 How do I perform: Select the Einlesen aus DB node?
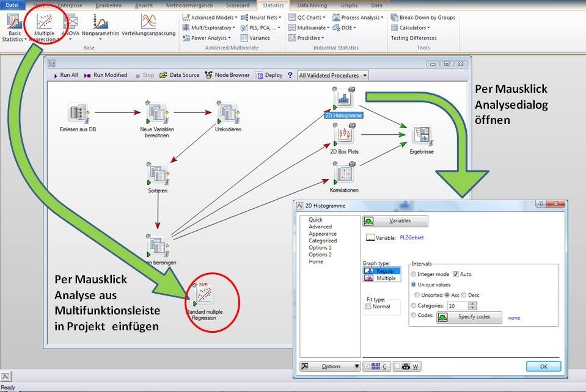(x=78, y=113)
